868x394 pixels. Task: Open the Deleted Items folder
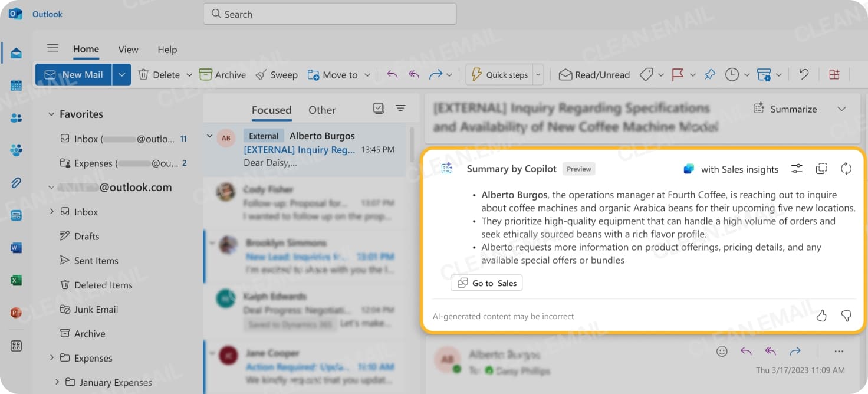click(x=103, y=285)
